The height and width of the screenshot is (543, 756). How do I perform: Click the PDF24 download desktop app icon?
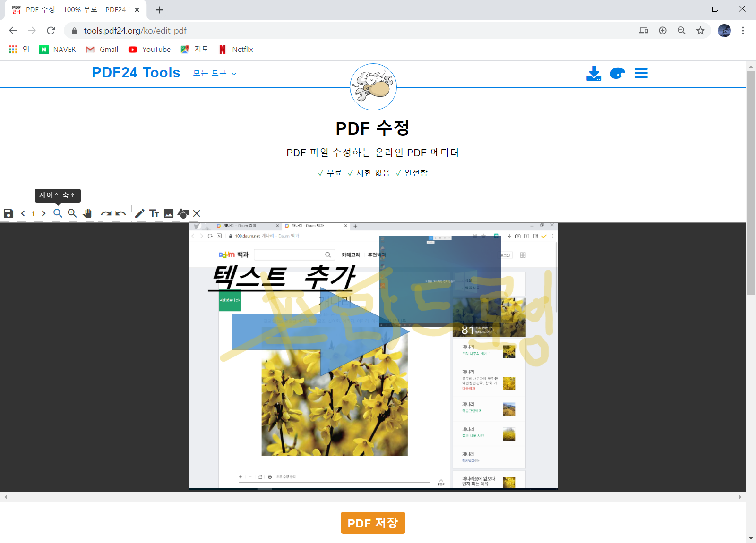[594, 73]
